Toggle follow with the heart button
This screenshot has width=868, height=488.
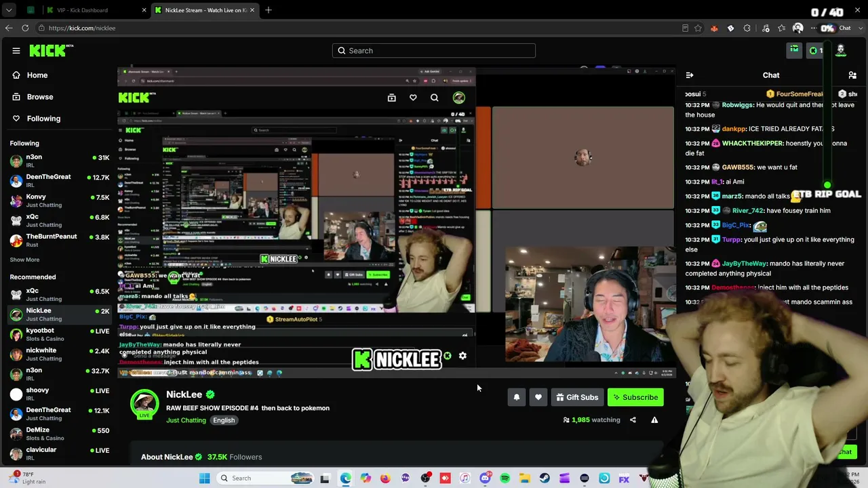[538, 397]
